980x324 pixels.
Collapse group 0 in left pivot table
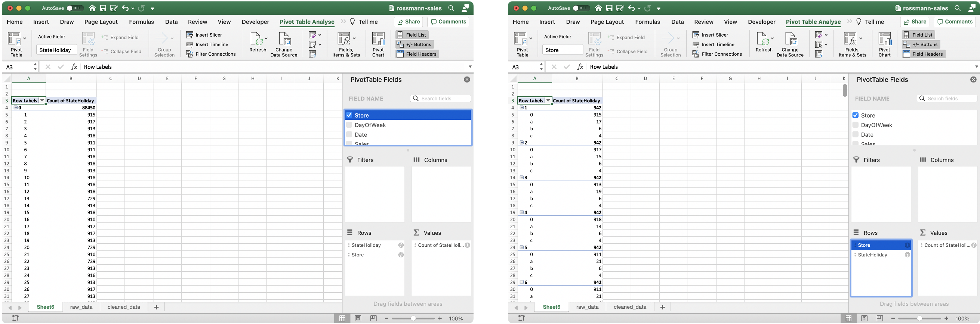pyautogui.click(x=15, y=108)
